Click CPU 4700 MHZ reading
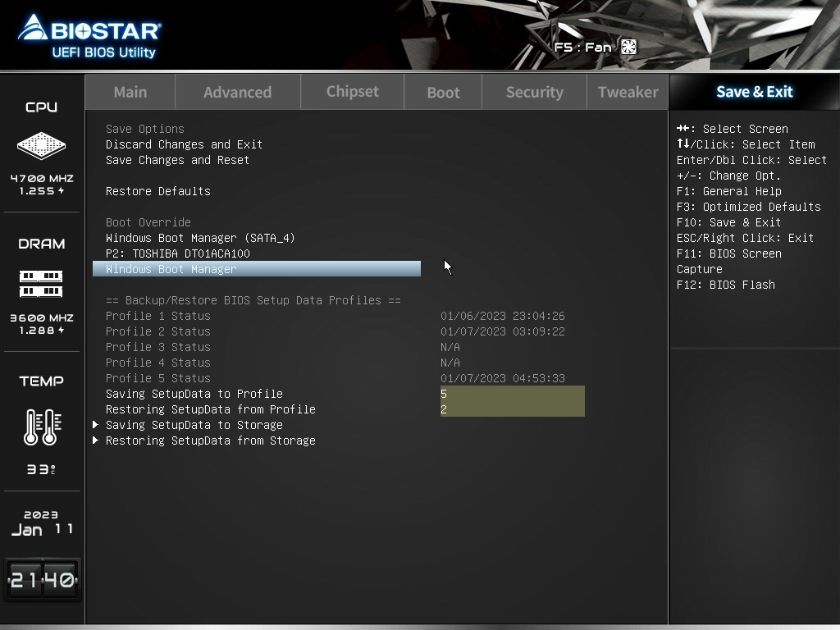The image size is (840, 630). click(x=42, y=178)
